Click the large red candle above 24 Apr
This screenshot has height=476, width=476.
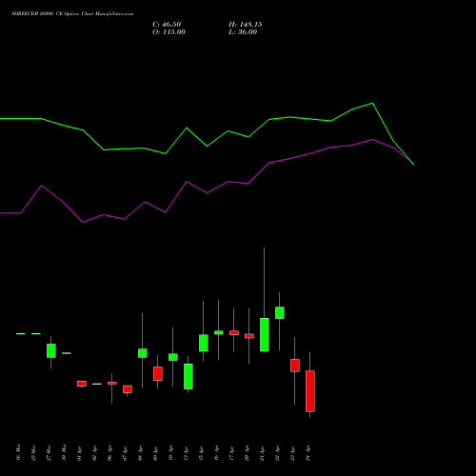(310, 391)
